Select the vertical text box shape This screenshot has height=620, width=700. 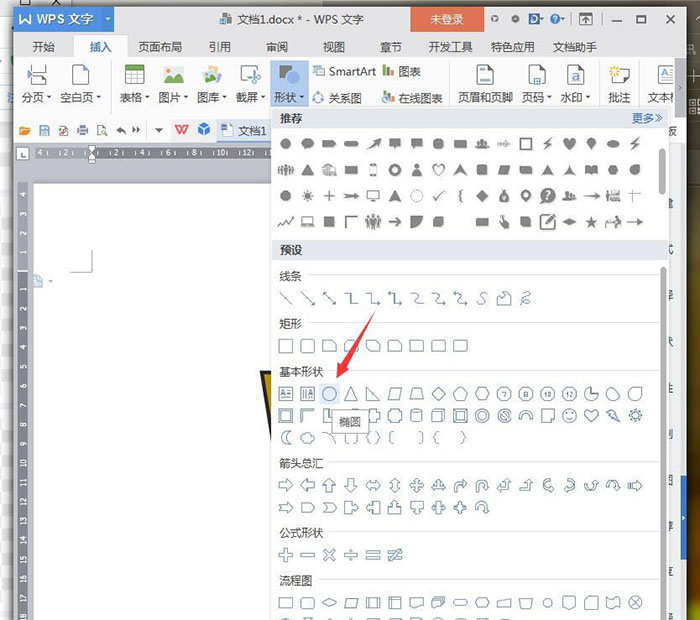click(x=307, y=394)
